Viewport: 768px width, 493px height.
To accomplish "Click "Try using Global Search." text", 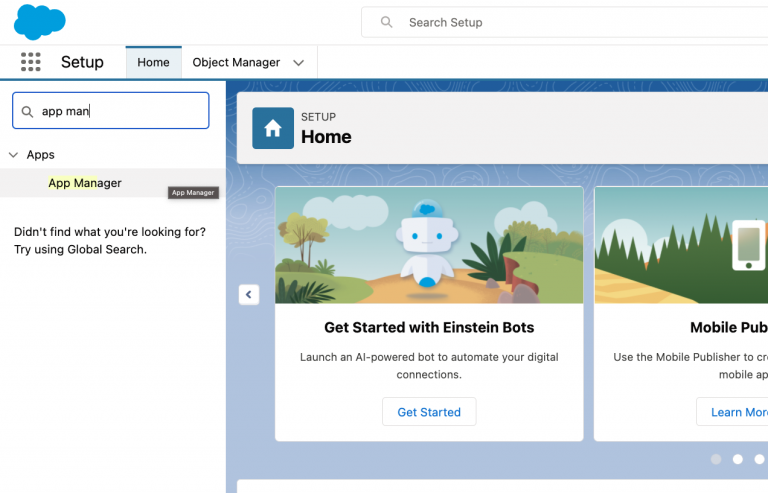I will [x=80, y=249].
